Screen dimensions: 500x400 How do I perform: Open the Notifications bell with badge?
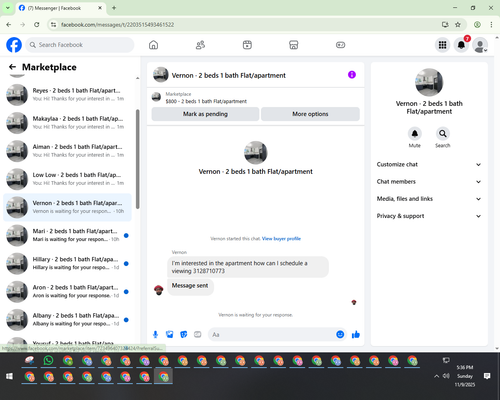coord(461,45)
